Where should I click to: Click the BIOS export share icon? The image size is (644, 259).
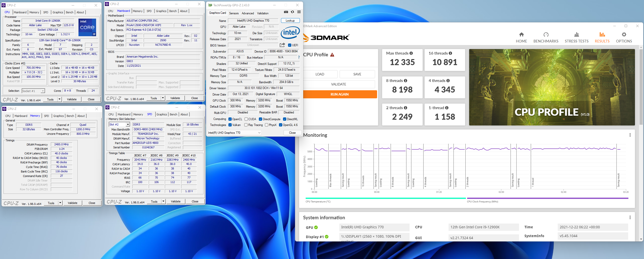click(x=282, y=45)
